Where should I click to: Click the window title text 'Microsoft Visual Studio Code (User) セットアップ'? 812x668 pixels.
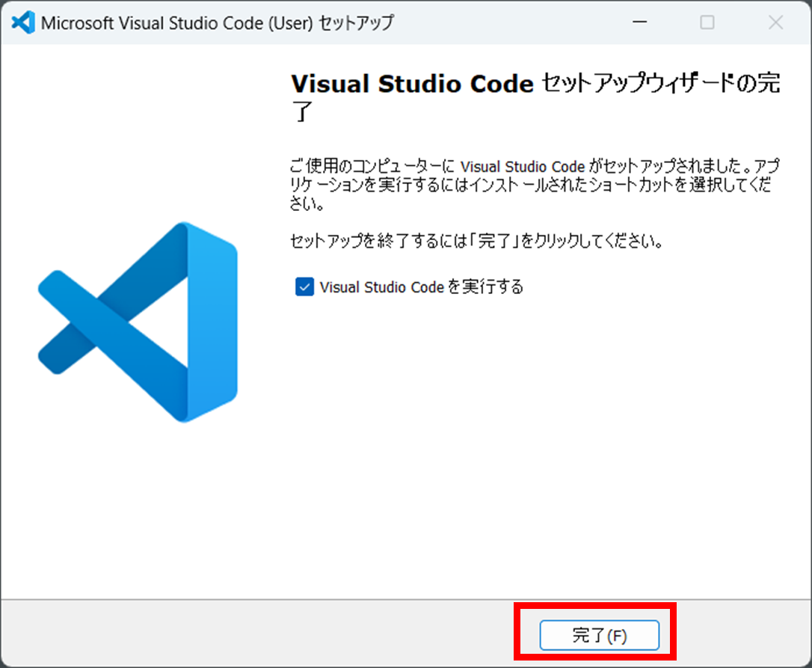coord(217,22)
